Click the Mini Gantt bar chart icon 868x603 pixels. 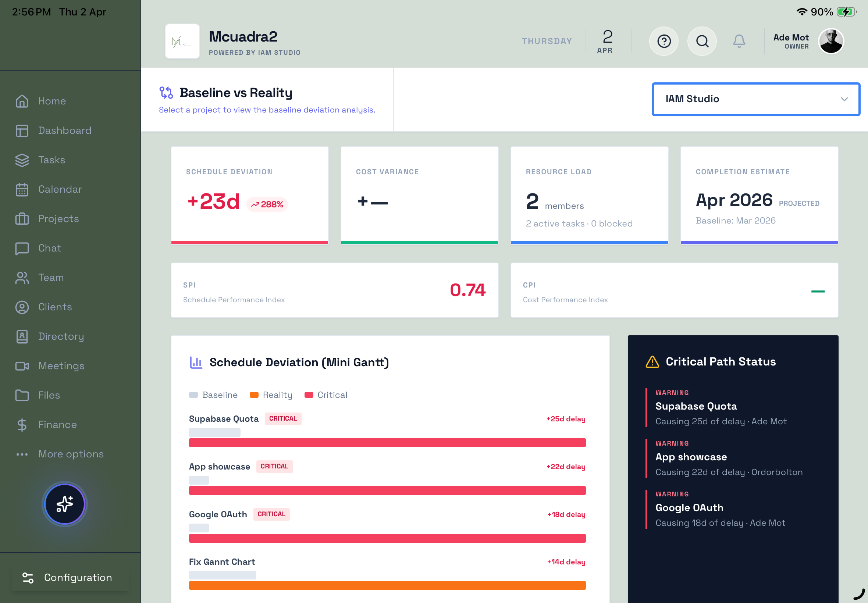click(196, 362)
